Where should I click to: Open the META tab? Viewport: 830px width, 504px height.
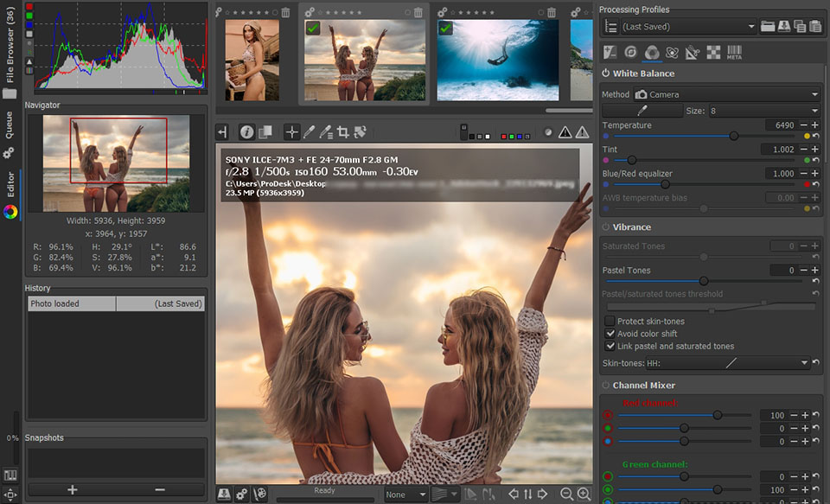734,52
